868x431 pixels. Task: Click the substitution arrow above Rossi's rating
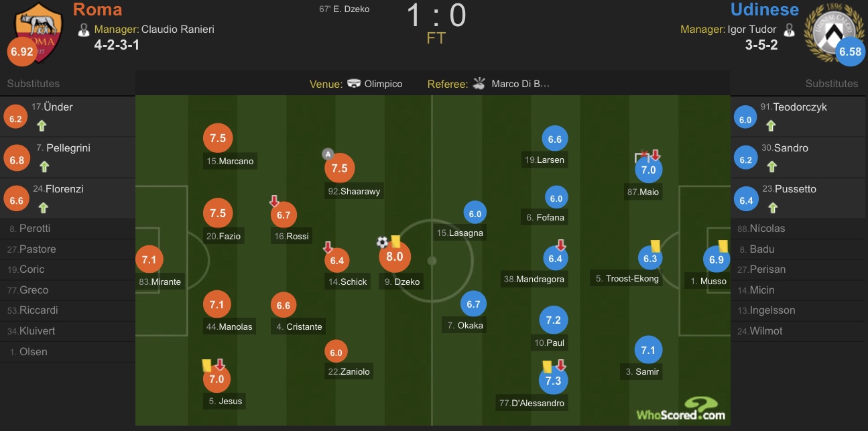coord(274,200)
